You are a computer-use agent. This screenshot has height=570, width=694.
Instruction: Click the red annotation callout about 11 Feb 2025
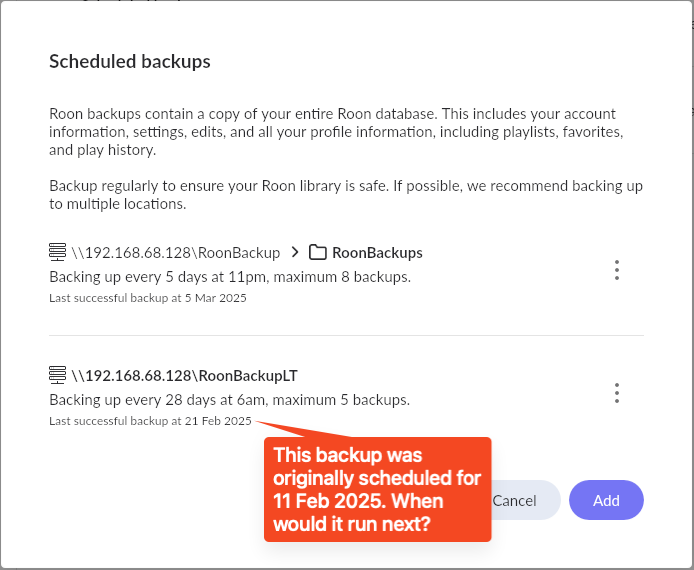tap(378, 489)
